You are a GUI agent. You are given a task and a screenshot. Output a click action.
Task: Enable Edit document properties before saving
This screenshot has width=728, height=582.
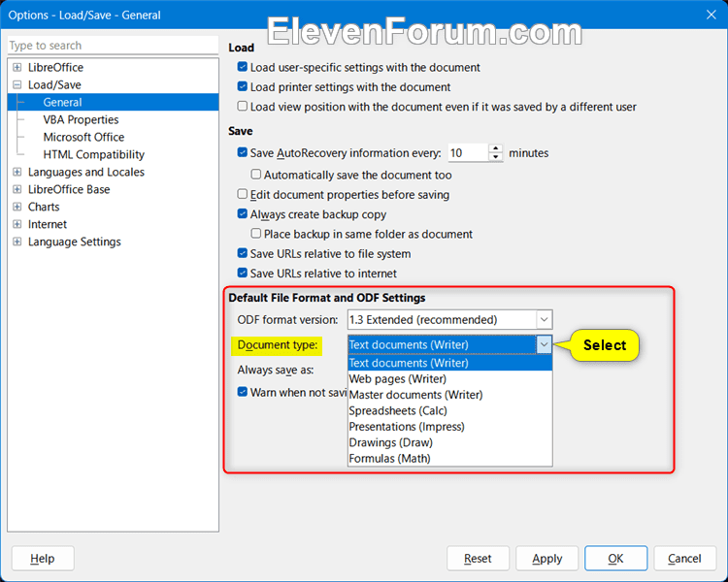243,194
